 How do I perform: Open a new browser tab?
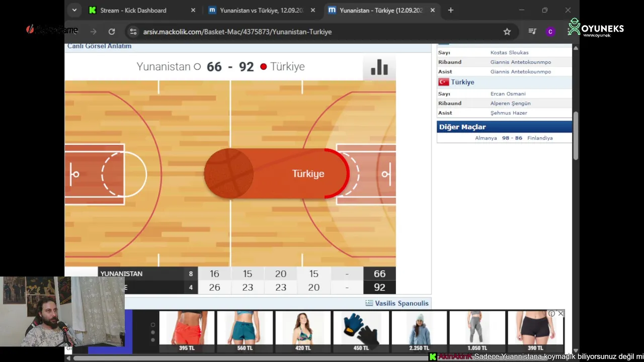pyautogui.click(x=451, y=10)
